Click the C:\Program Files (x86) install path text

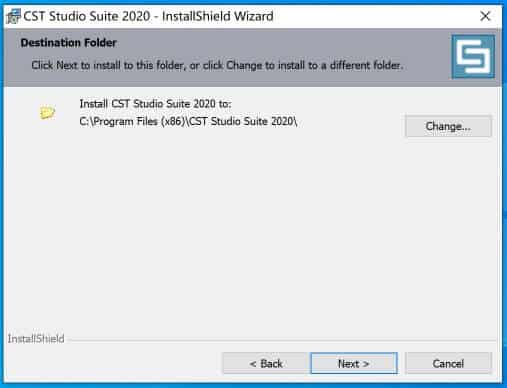[x=188, y=121]
